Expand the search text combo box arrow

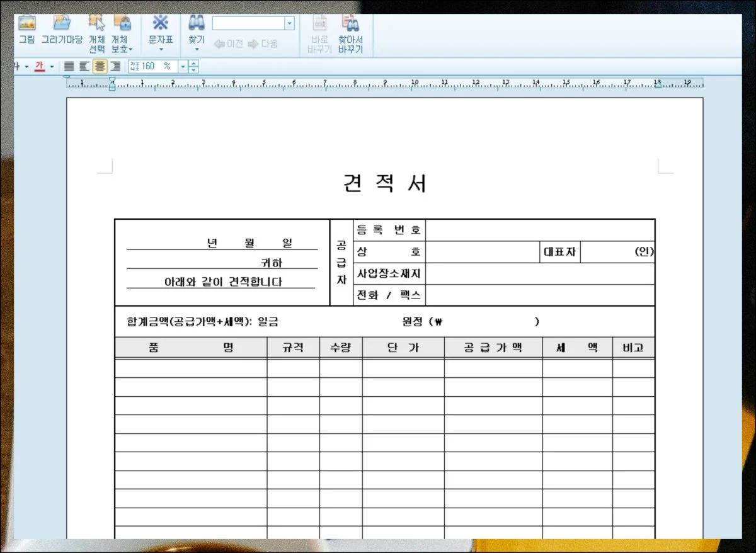tap(289, 23)
